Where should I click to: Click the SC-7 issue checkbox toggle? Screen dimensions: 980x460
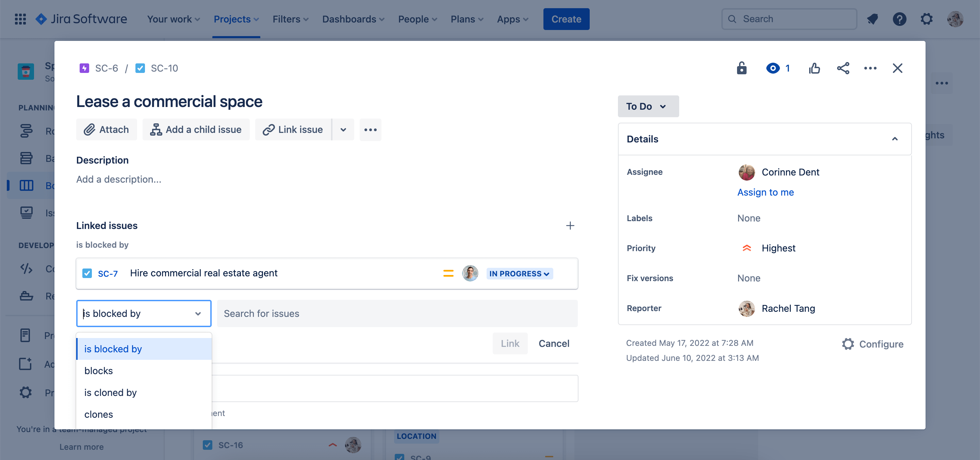(87, 273)
